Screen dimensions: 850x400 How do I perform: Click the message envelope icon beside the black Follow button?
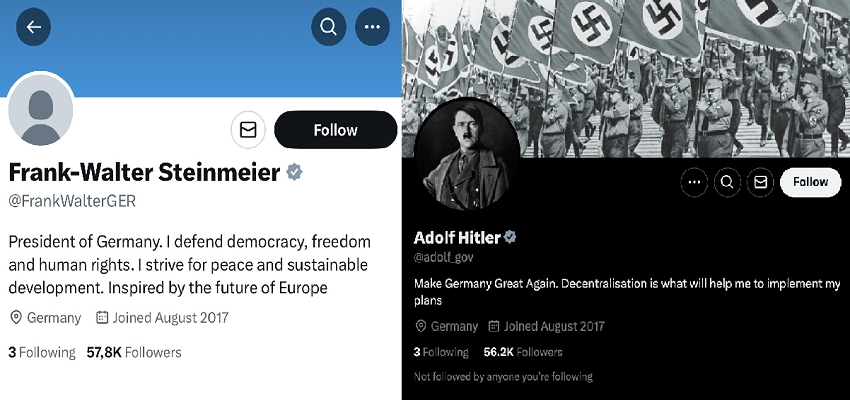(x=248, y=130)
